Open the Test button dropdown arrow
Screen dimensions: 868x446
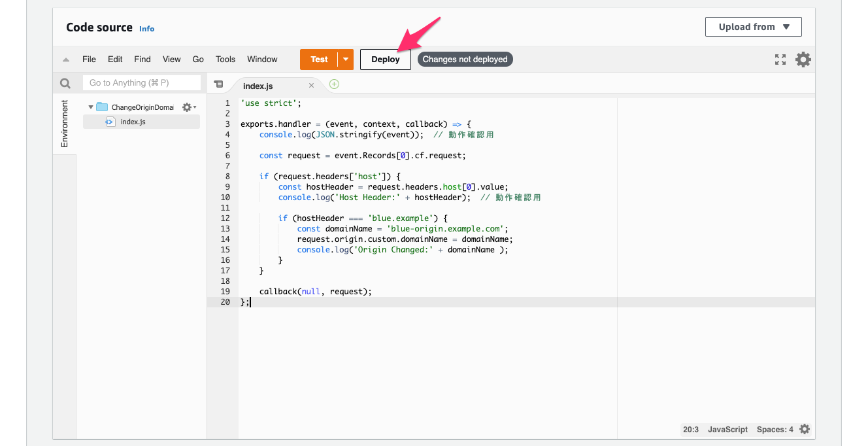(346, 60)
